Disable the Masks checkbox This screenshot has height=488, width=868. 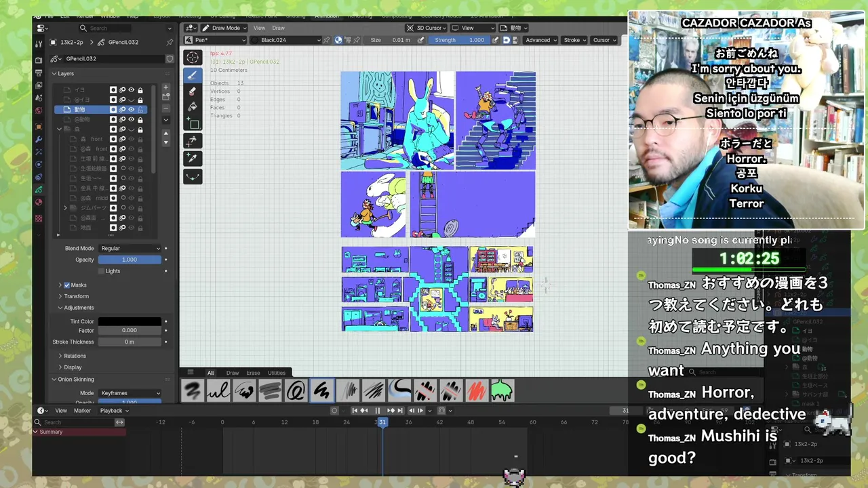pos(66,285)
